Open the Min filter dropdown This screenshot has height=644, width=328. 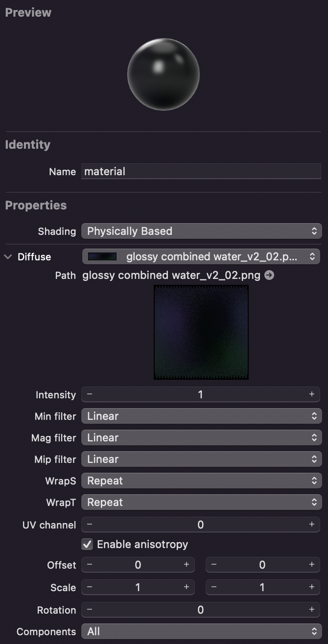[201, 416]
